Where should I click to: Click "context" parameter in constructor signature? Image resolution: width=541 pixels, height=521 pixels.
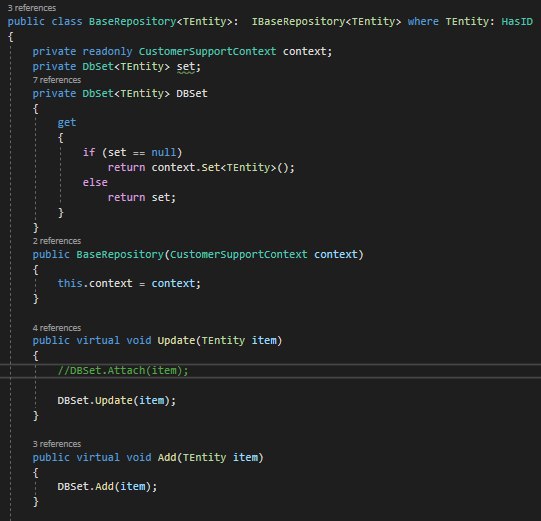[x=336, y=255]
